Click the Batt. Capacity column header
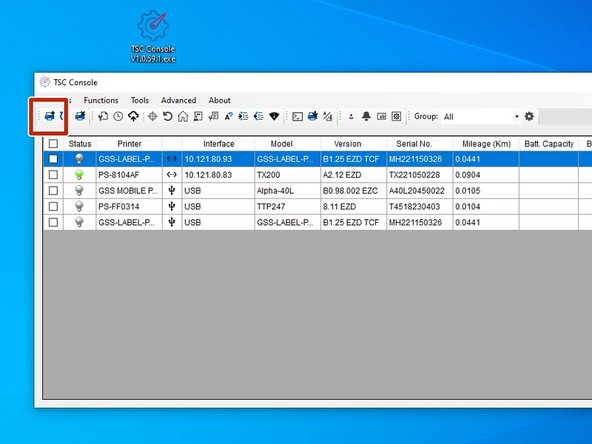The image size is (592, 444). pyautogui.click(x=549, y=144)
